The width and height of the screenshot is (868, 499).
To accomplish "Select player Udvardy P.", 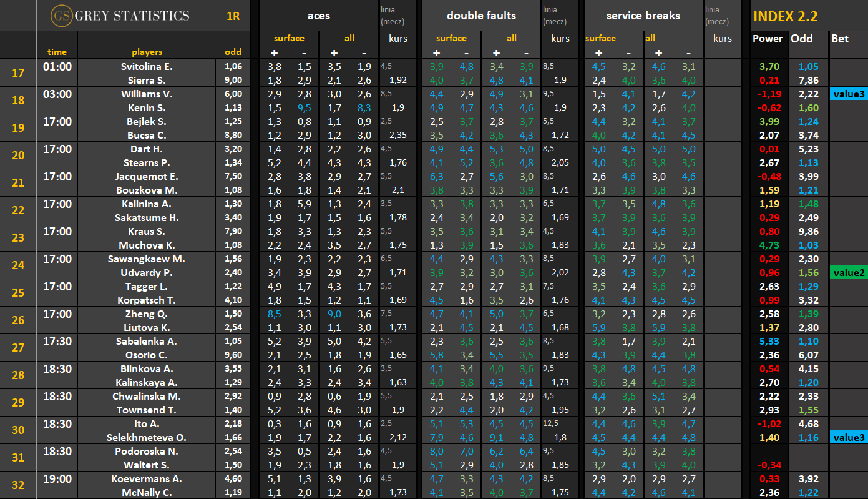I will coord(147,272).
